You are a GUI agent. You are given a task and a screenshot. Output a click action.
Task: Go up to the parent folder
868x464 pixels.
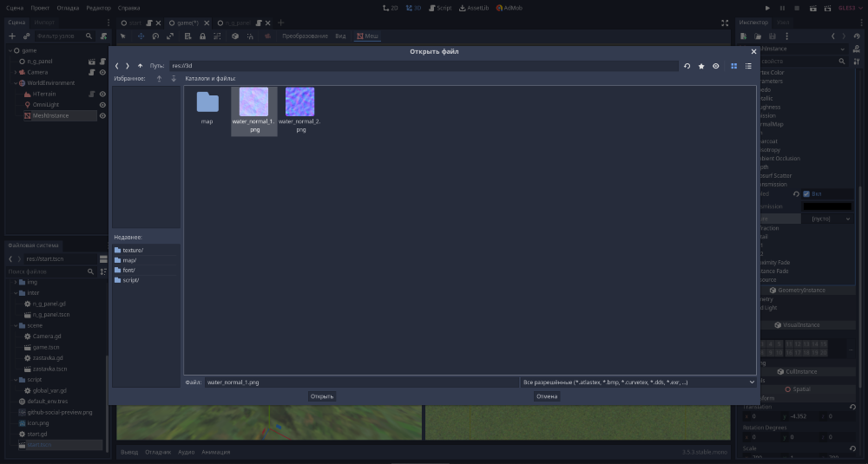tap(140, 66)
